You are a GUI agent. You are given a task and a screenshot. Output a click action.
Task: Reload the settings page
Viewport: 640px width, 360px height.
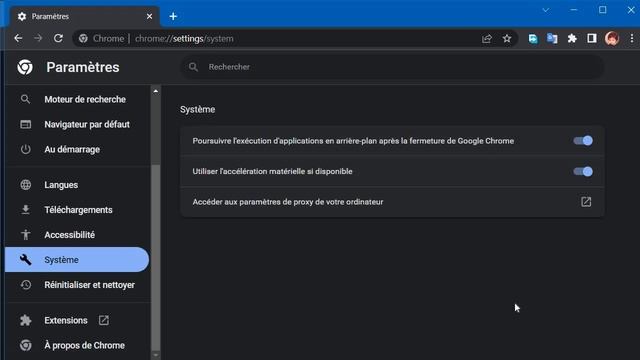pyautogui.click(x=58, y=38)
